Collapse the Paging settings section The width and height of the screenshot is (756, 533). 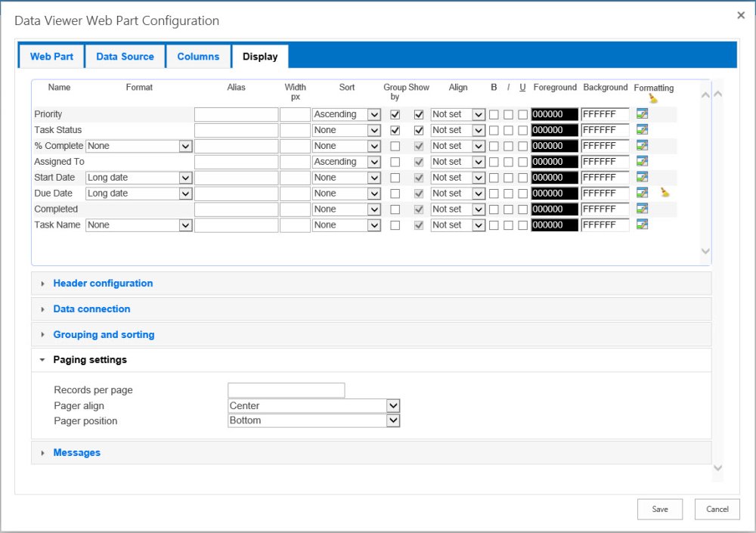tap(88, 360)
